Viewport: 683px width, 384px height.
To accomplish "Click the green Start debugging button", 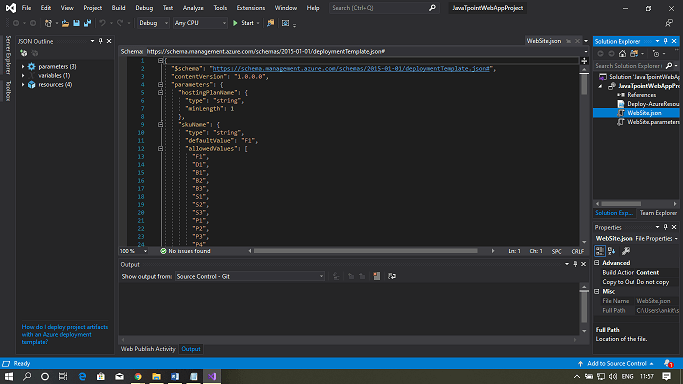I will point(243,23).
